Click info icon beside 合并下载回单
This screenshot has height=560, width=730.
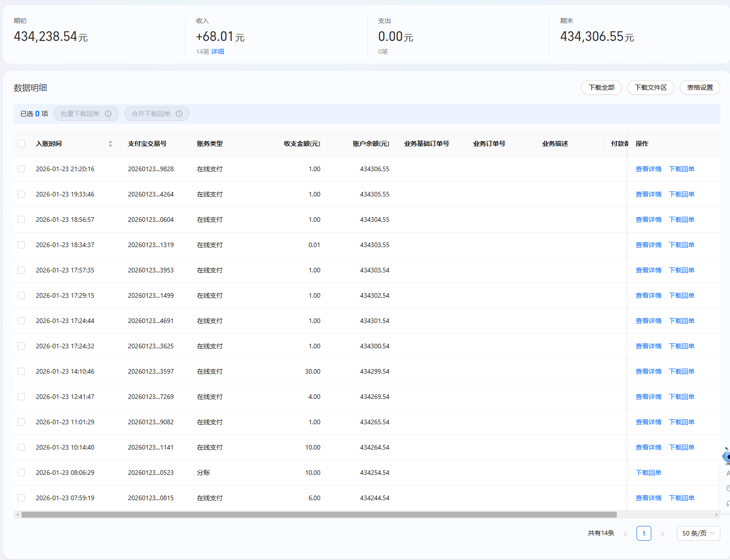(179, 114)
